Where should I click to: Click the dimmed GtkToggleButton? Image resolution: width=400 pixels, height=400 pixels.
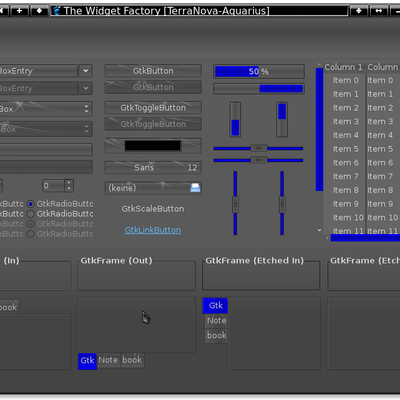[153, 124]
